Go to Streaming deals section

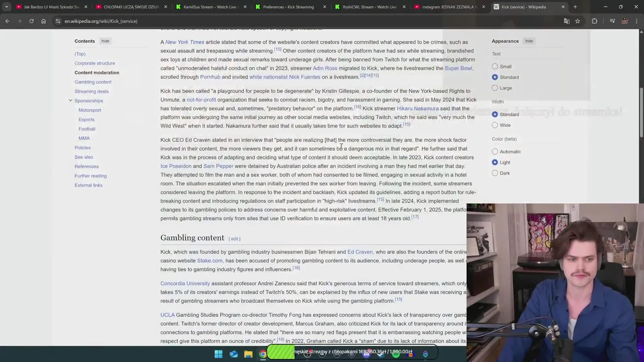pyautogui.click(x=92, y=91)
